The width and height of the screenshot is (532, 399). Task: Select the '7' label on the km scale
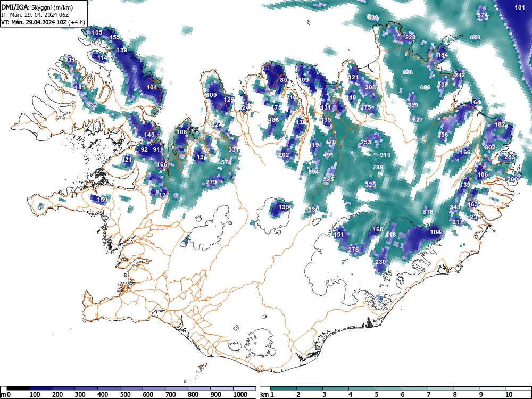428,395
